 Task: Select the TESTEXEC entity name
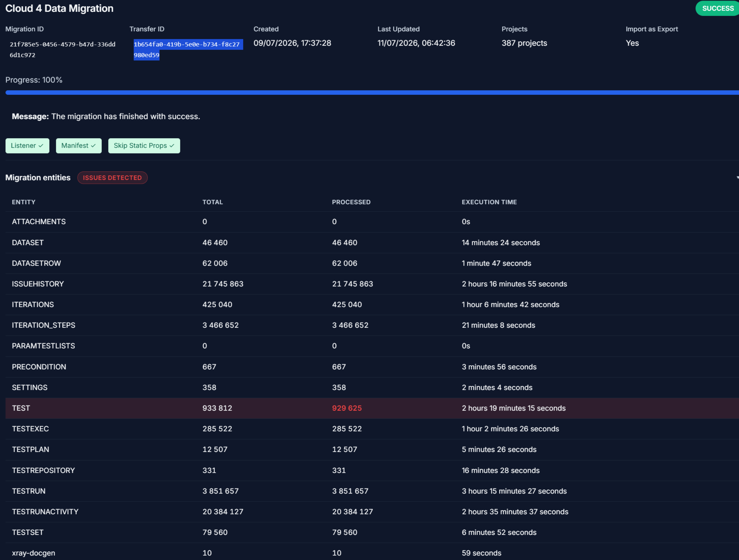(30, 429)
